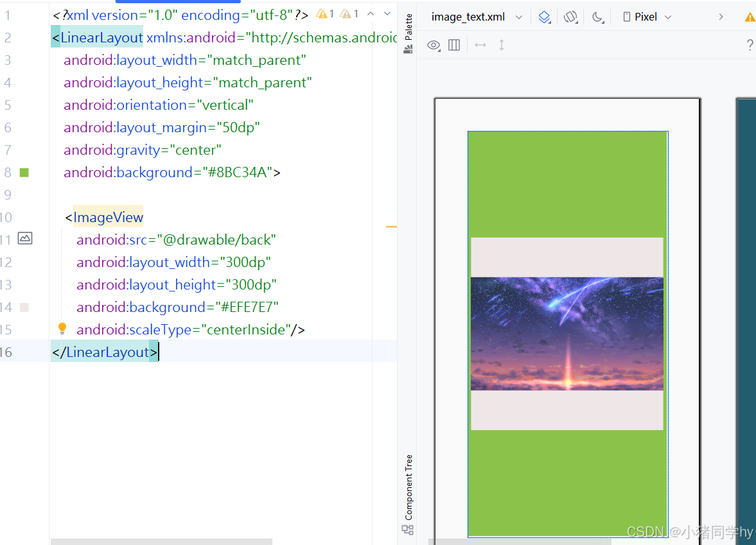The width and height of the screenshot is (756, 545).
Task: Click the xml version declaration line
Action: pos(180,15)
